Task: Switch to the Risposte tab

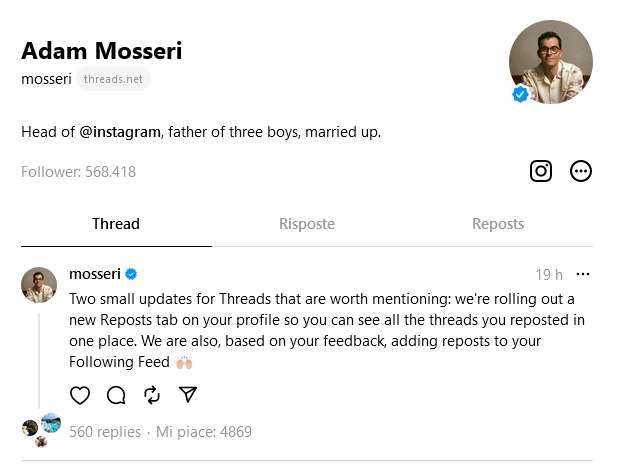Action: point(307,224)
